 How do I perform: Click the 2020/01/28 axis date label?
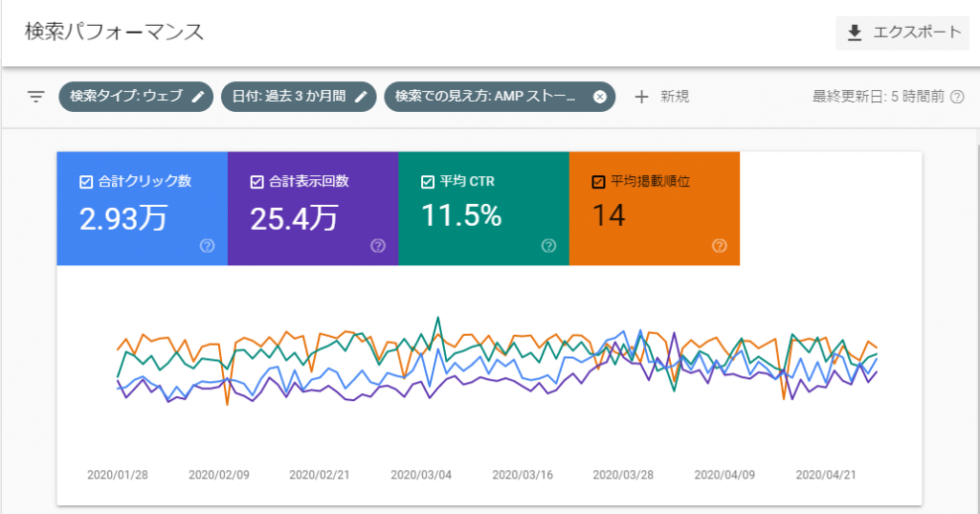point(118,475)
